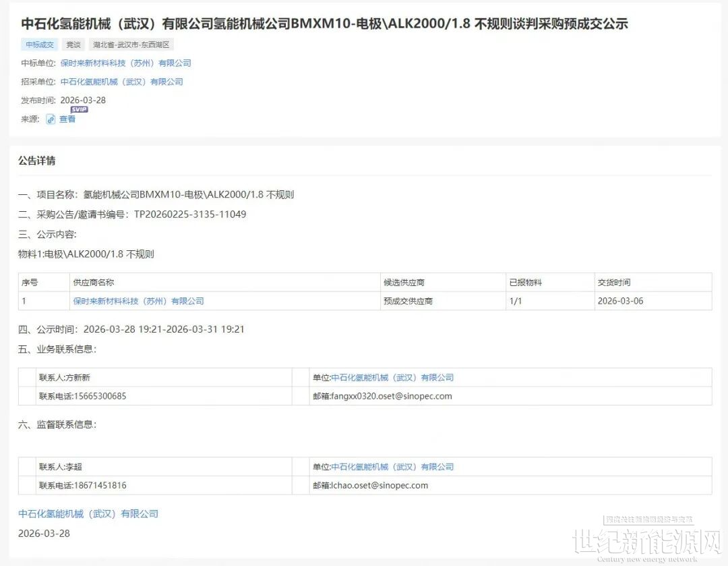Screen dimensions: 728x566
Task: Click phone number 15665300685
Action: click(x=96, y=396)
